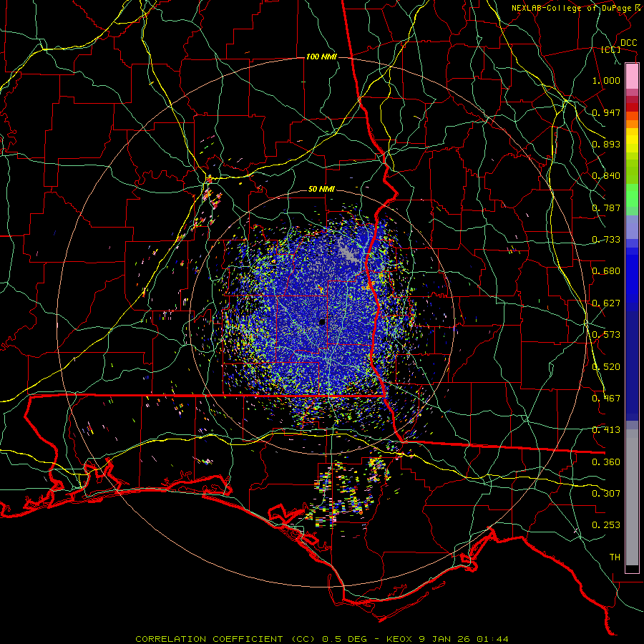This screenshot has width=644, height=644.
Task: Click the 100 NMI range ring label
Action: 321,57
